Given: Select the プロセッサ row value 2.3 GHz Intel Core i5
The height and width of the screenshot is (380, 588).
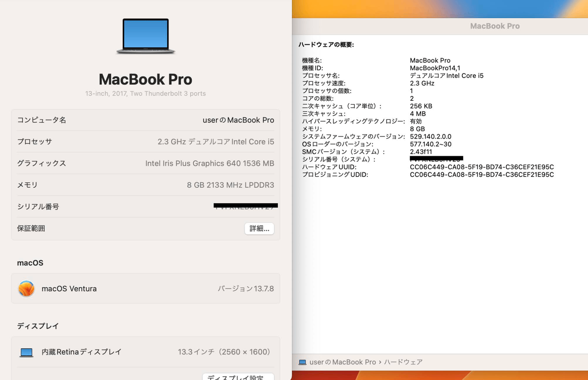Looking at the screenshot, I should tap(216, 141).
